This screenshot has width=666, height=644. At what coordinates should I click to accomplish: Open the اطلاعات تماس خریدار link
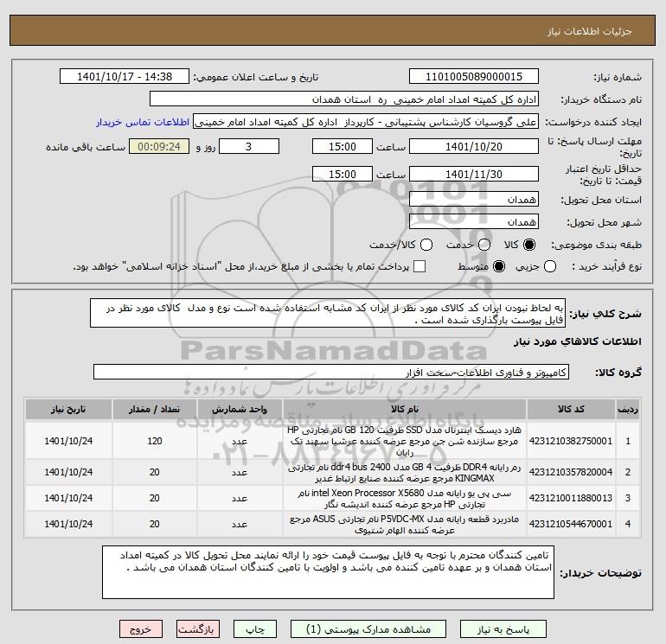pyautogui.click(x=143, y=122)
